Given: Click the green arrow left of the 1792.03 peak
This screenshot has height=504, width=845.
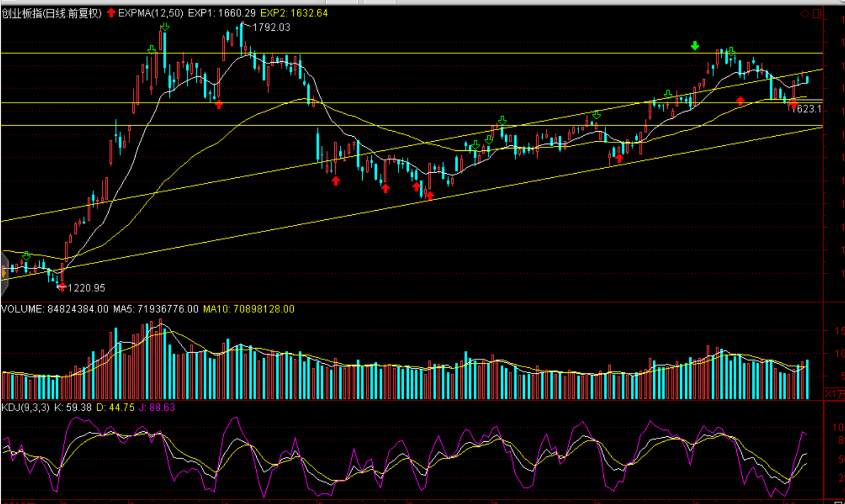Looking at the screenshot, I should 164,27.
